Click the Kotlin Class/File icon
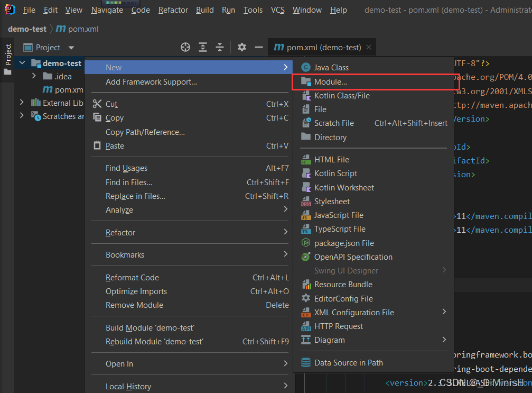Screen dimensions: 532x393 tap(306, 96)
